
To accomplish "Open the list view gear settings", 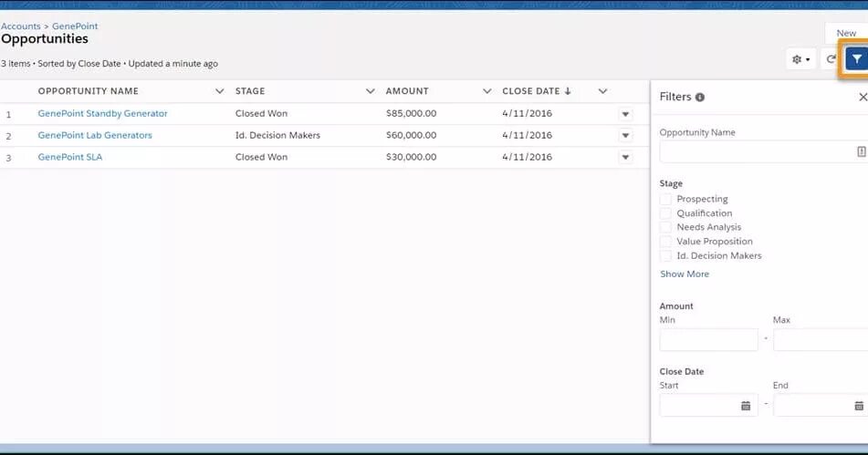I will click(x=801, y=59).
